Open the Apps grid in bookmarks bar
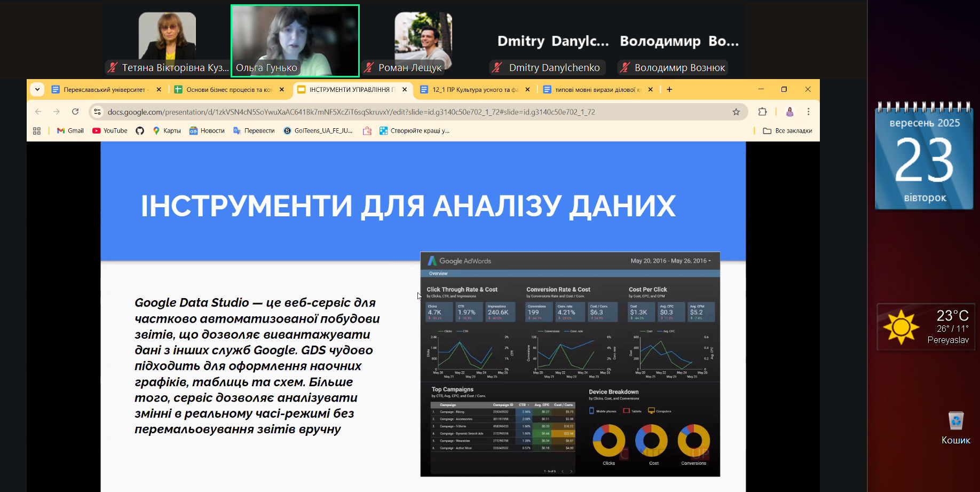The width and height of the screenshot is (980, 492). click(x=37, y=131)
